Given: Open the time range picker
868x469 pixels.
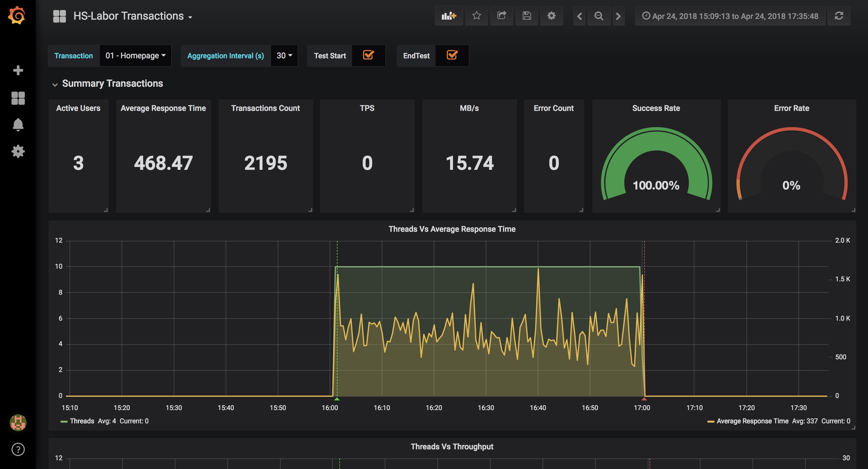Looking at the screenshot, I should 730,16.
